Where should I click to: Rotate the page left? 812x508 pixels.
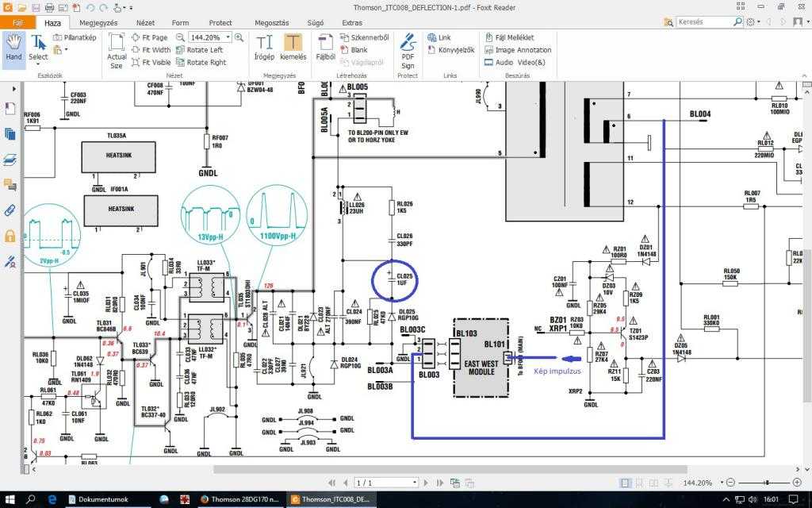(199, 50)
